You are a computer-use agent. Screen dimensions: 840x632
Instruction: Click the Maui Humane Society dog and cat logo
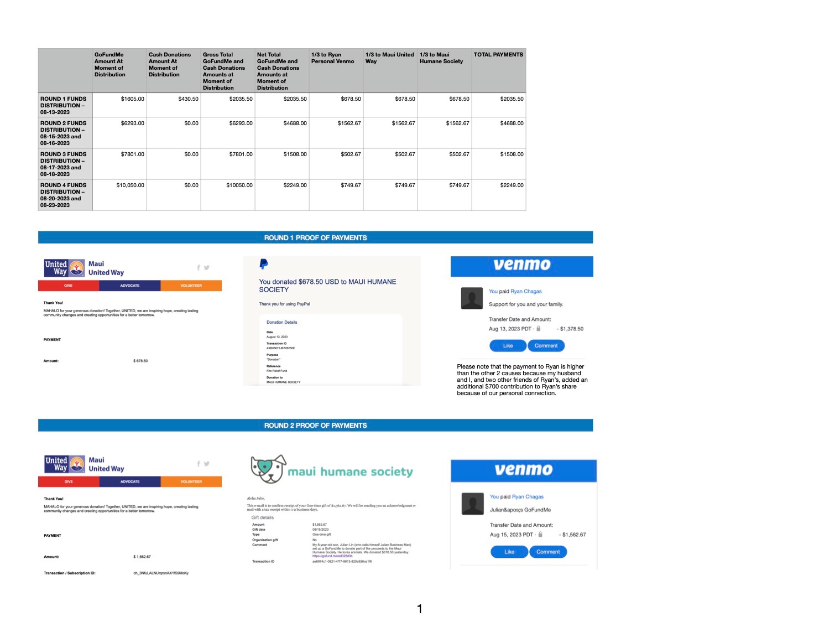268,469
